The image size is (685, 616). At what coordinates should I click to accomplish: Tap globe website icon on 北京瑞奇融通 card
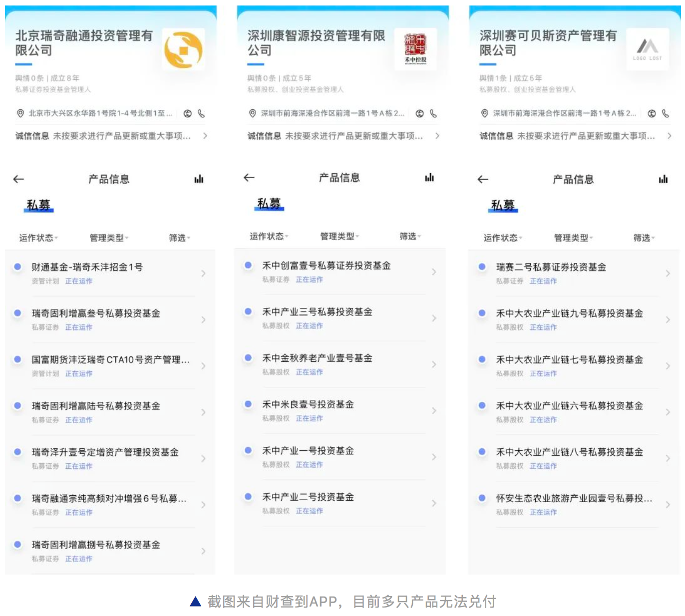pyautogui.click(x=188, y=113)
